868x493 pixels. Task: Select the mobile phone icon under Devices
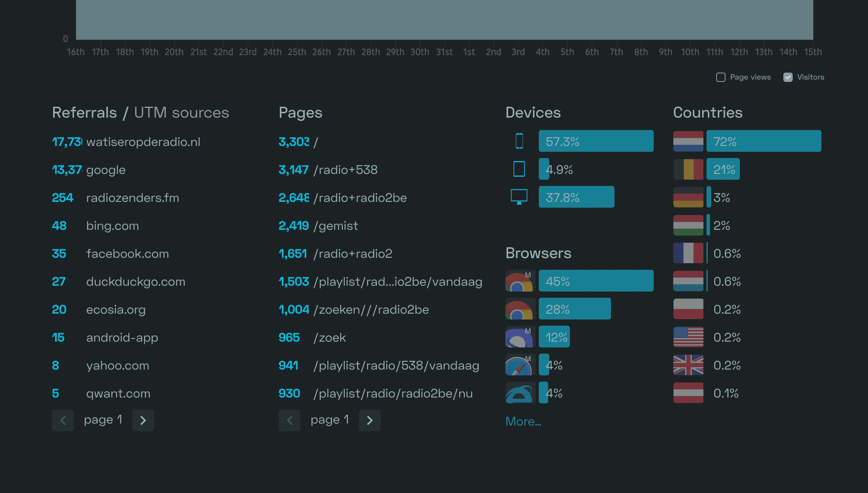(520, 141)
